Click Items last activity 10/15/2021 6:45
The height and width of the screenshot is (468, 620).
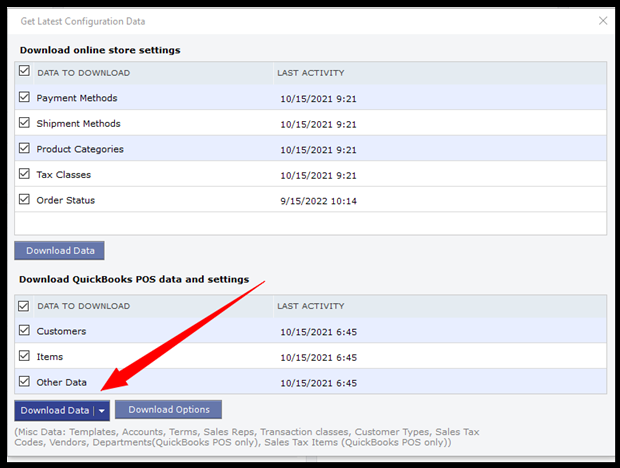(x=318, y=358)
